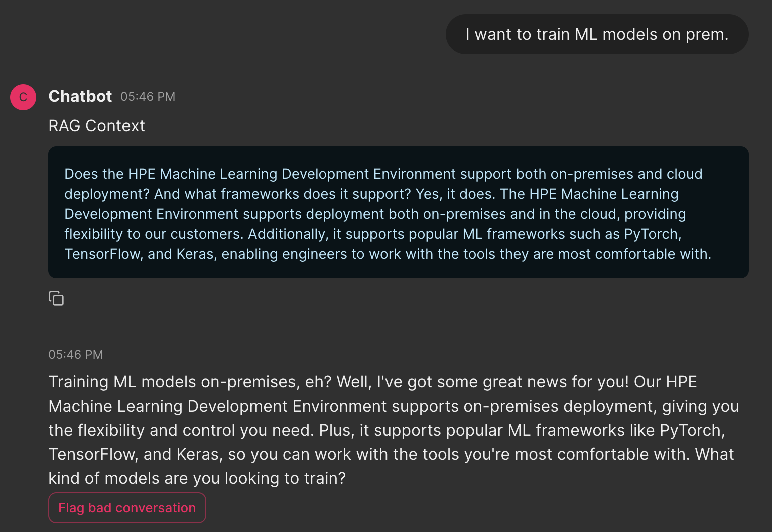This screenshot has height=532, width=772.
Task: Click the RAG Context heading
Action: click(97, 126)
